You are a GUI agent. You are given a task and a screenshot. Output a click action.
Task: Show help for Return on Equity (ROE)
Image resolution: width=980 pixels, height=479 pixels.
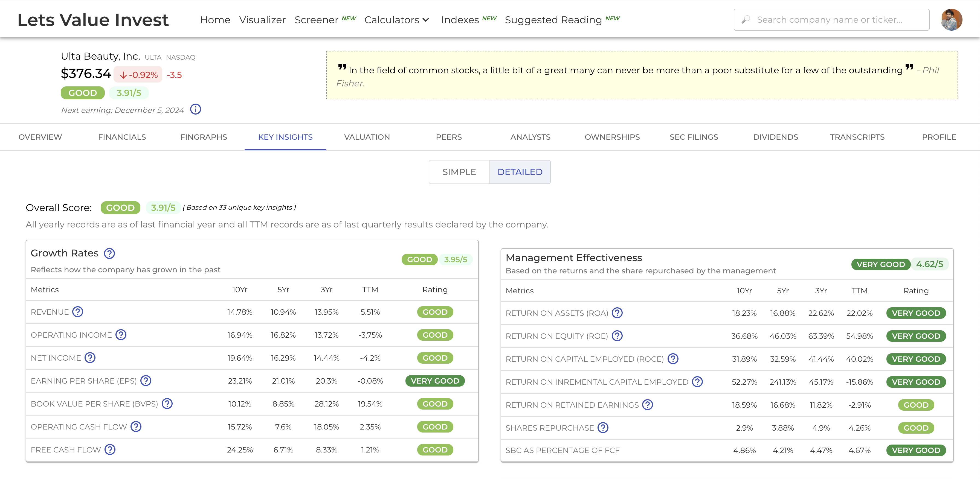[617, 336]
